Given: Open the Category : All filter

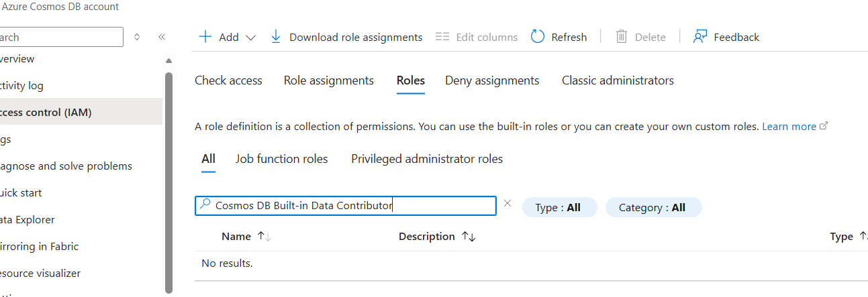Looking at the screenshot, I should pyautogui.click(x=653, y=207).
